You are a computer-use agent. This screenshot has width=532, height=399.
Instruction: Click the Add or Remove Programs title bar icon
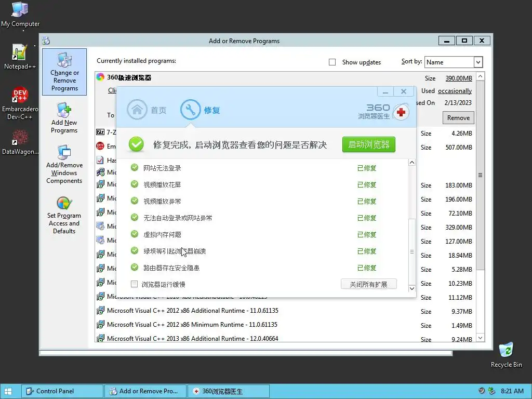(x=46, y=41)
